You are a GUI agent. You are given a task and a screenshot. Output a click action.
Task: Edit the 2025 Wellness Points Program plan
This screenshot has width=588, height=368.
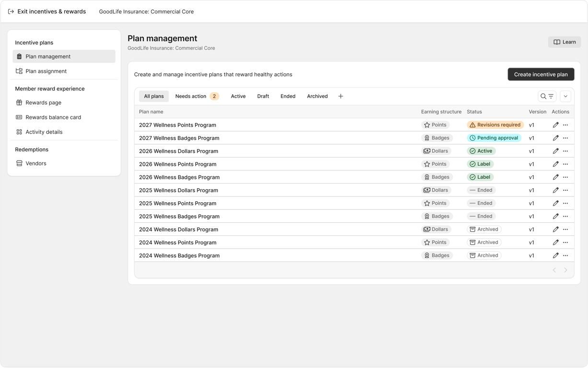tap(555, 203)
